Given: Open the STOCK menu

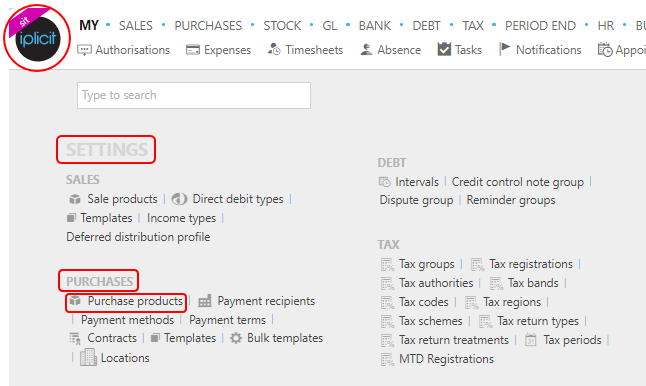Looking at the screenshot, I should (282, 26).
